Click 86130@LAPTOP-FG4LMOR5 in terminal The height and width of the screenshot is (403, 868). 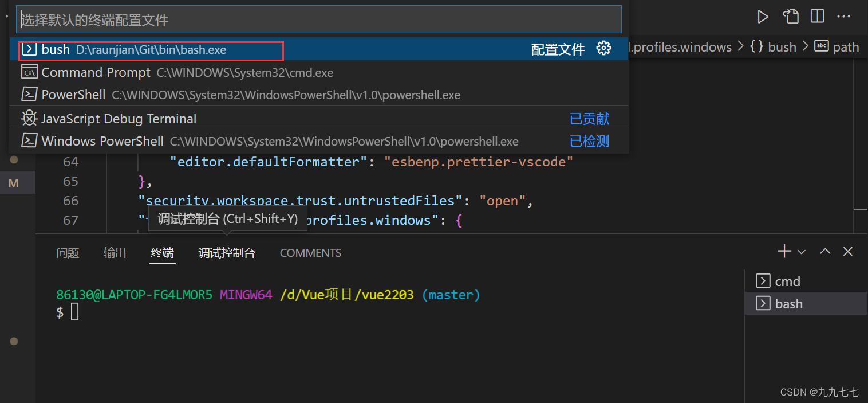134,295
